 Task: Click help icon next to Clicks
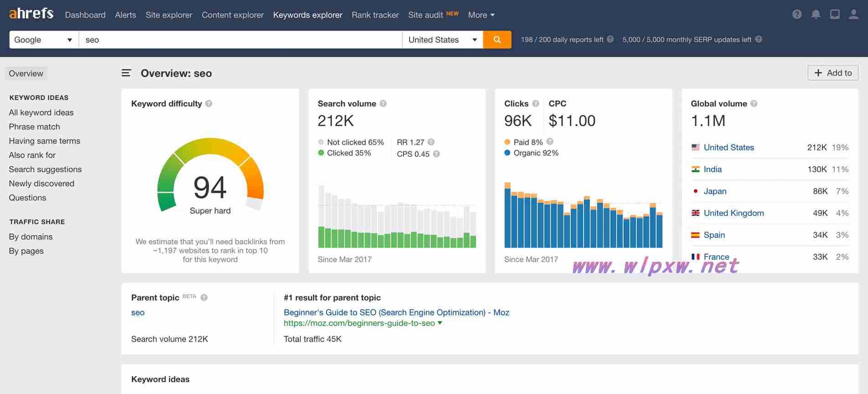pos(536,104)
